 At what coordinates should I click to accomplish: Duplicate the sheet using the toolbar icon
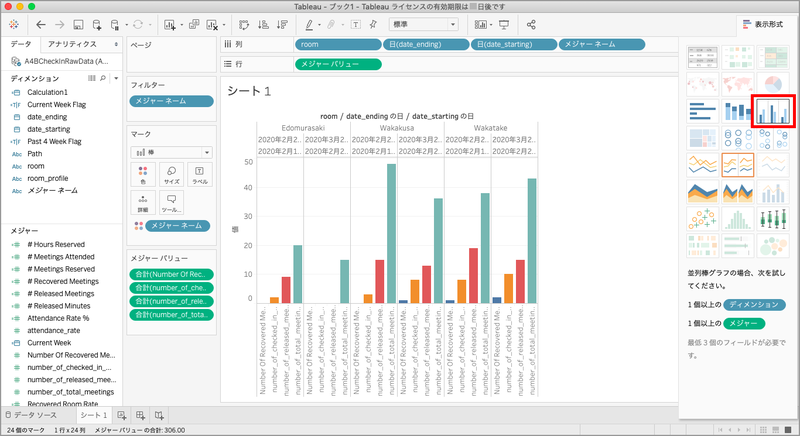[194, 24]
